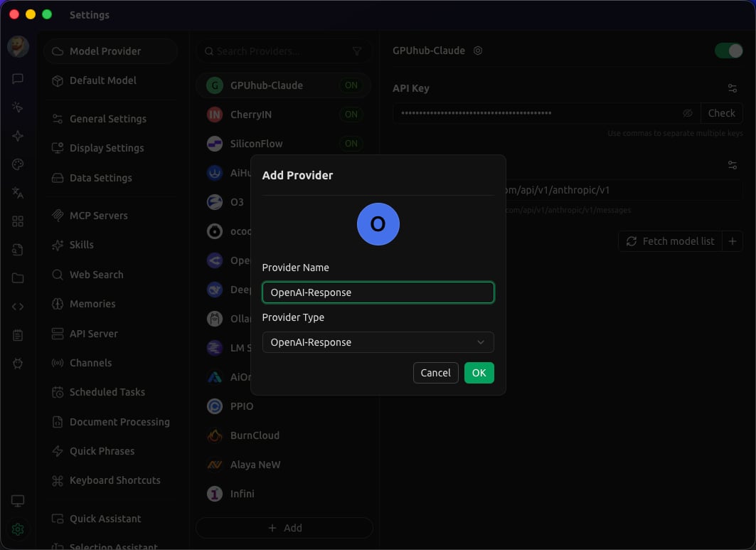The width and height of the screenshot is (756, 550).
Task: Open the paintings palette sidebar icon
Action: (x=18, y=164)
